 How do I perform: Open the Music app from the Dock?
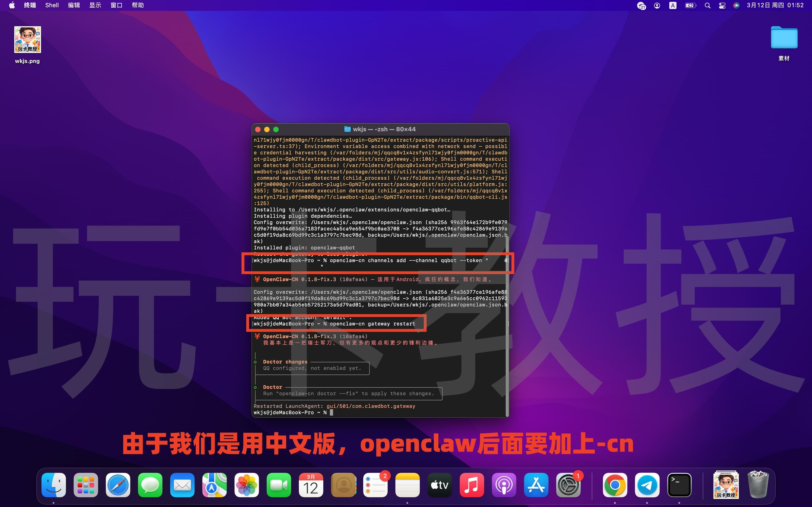472,485
